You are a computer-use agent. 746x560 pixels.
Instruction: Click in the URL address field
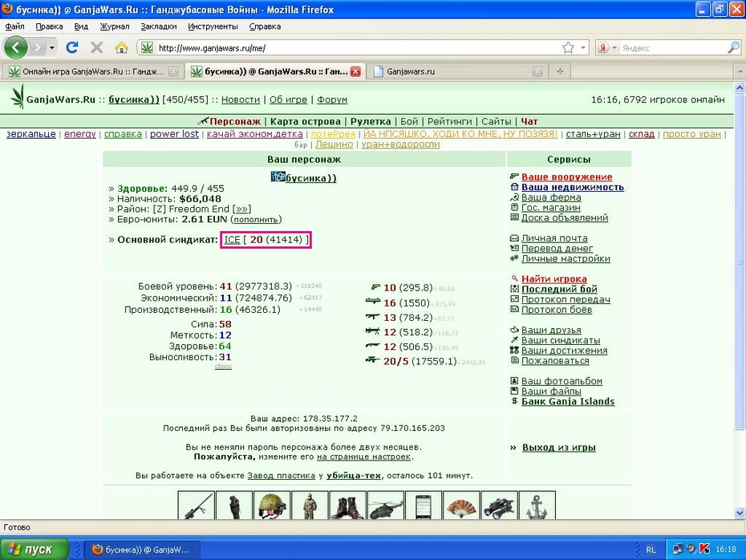tap(357, 47)
